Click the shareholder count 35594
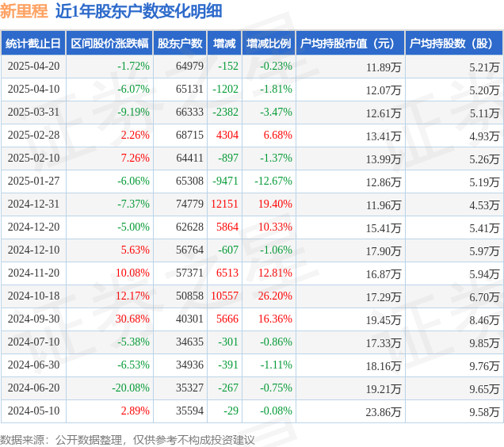Viewport: 504px width, 447px height. [189, 411]
